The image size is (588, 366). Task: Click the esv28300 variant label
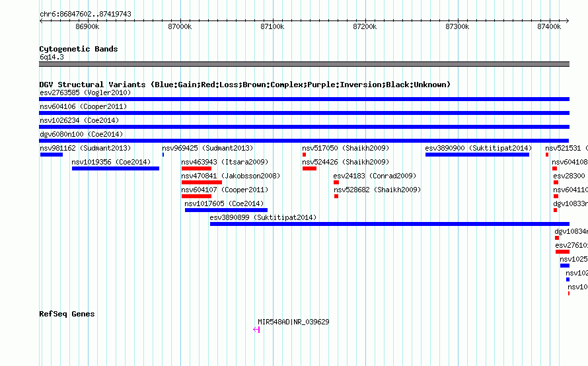click(x=570, y=176)
